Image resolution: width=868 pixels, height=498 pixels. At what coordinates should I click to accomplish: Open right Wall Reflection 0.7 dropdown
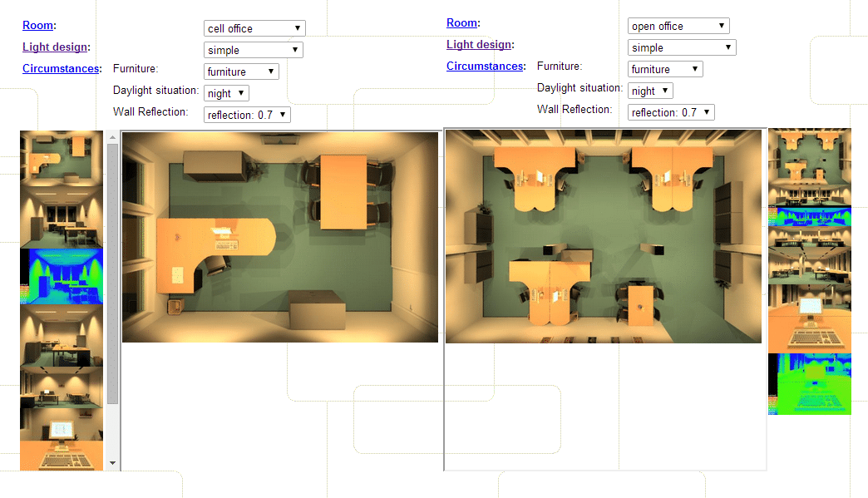(x=671, y=112)
